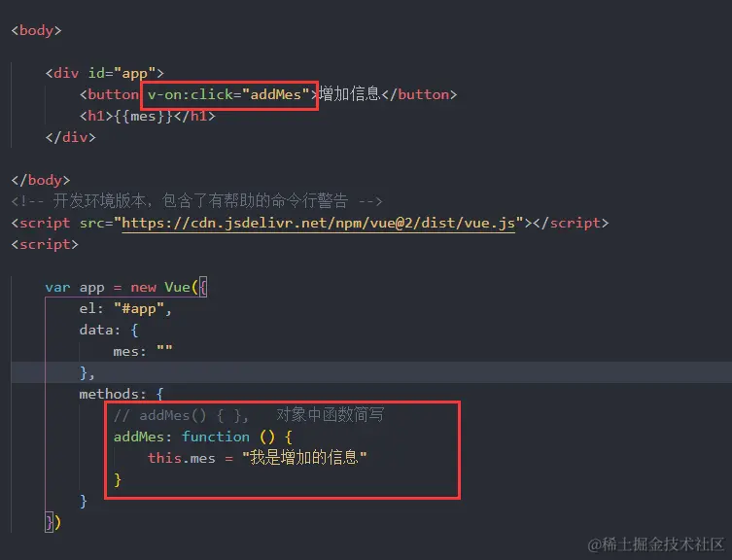Image resolution: width=732 pixels, height=560 pixels.
Task: Click the standalone <script> opening tag line
Action: tap(45, 245)
